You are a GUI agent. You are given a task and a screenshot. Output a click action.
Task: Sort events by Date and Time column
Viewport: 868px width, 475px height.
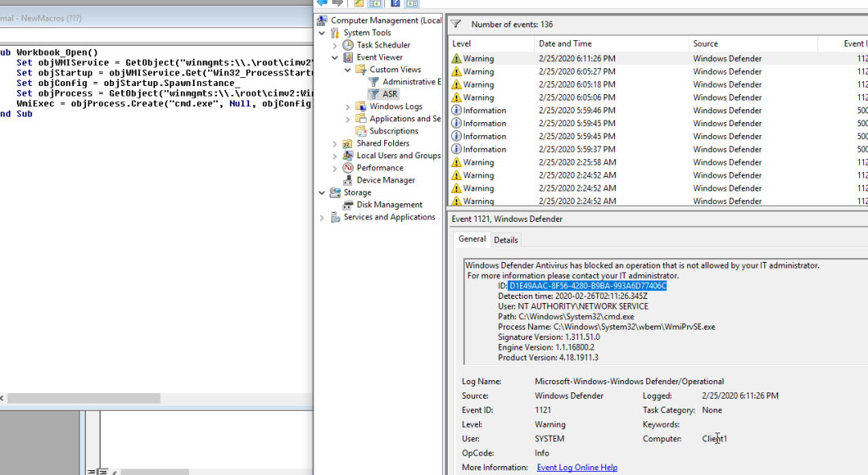tap(565, 43)
